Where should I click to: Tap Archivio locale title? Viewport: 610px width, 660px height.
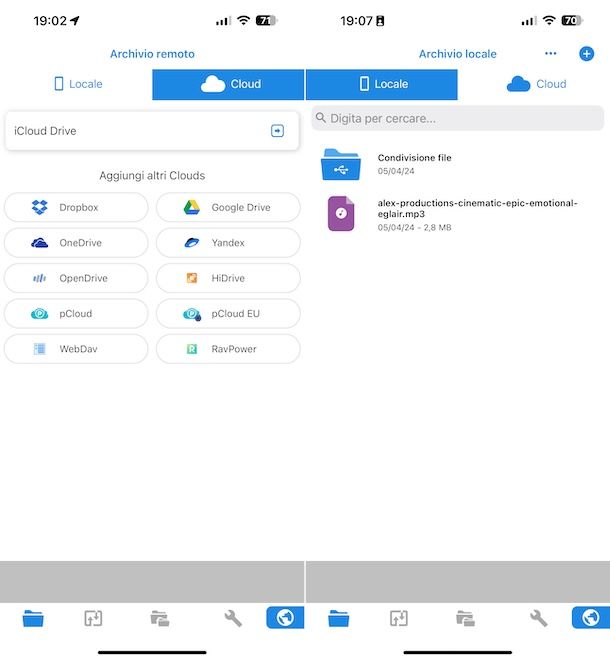coord(458,54)
